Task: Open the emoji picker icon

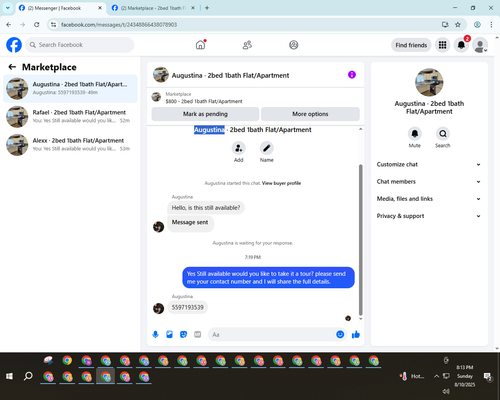Action: point(340,334)
